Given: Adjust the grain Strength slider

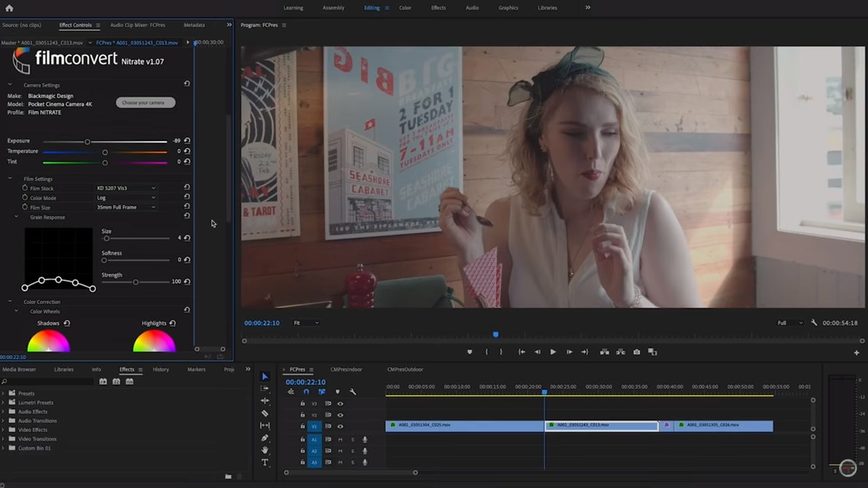Looking at the screenshot, I should (x=136, y=282).
